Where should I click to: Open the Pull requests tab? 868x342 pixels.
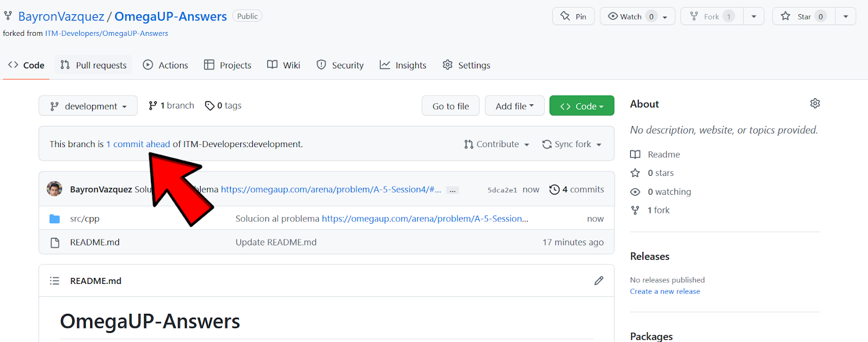(x=93, y=65)
